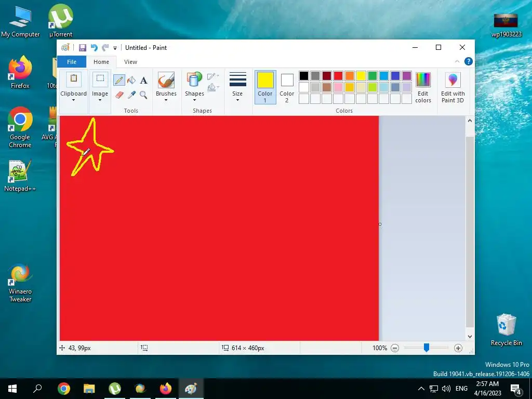Click the Brushes tool icon
Viewport: 532px width, 399px height.
click(x=166, y=80)
